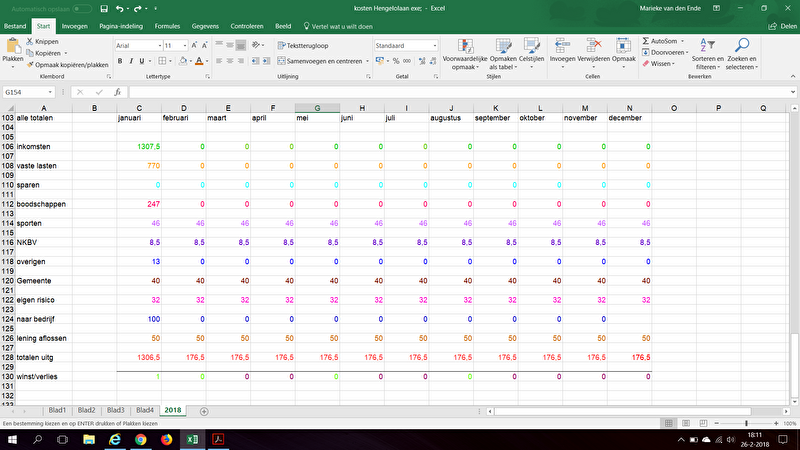Click the percent style icon

[396, 61]
